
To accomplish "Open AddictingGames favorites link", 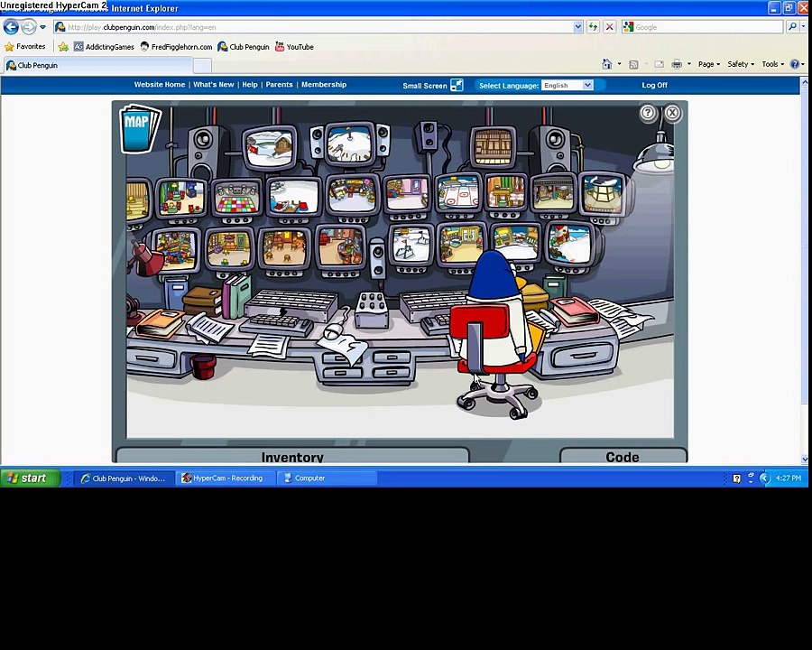I will [104, 47].
